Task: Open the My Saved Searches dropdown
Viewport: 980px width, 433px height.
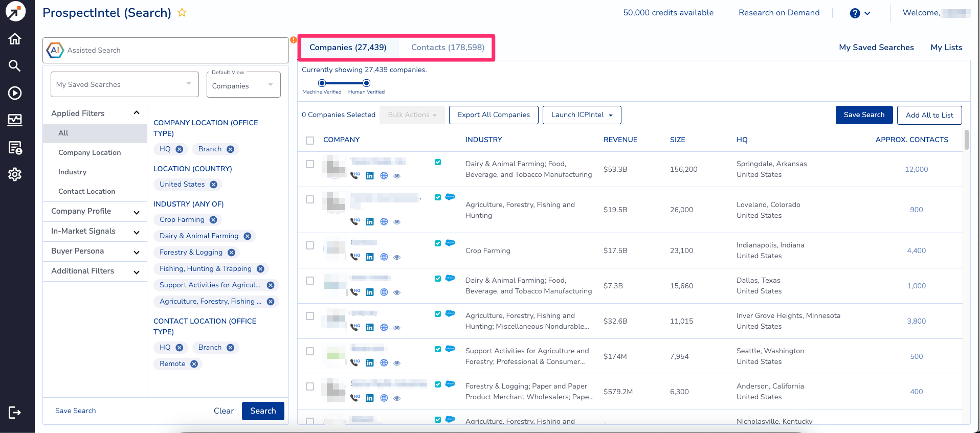Action: click(125, 84)
